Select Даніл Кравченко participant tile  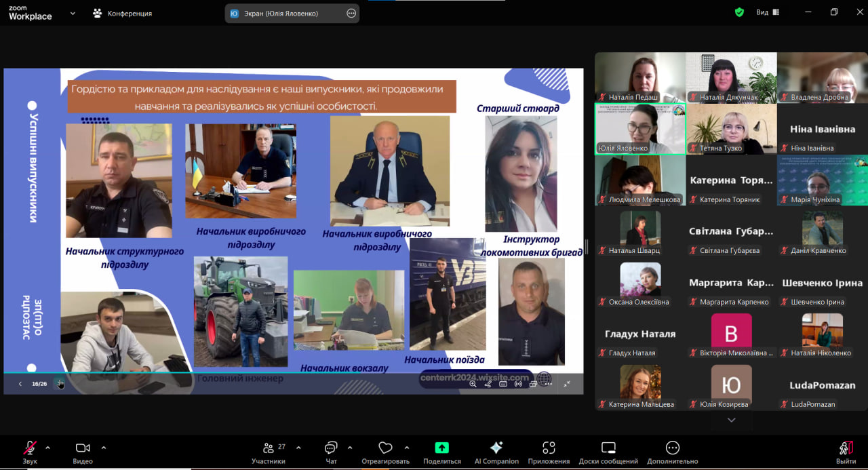coord(823,231)
